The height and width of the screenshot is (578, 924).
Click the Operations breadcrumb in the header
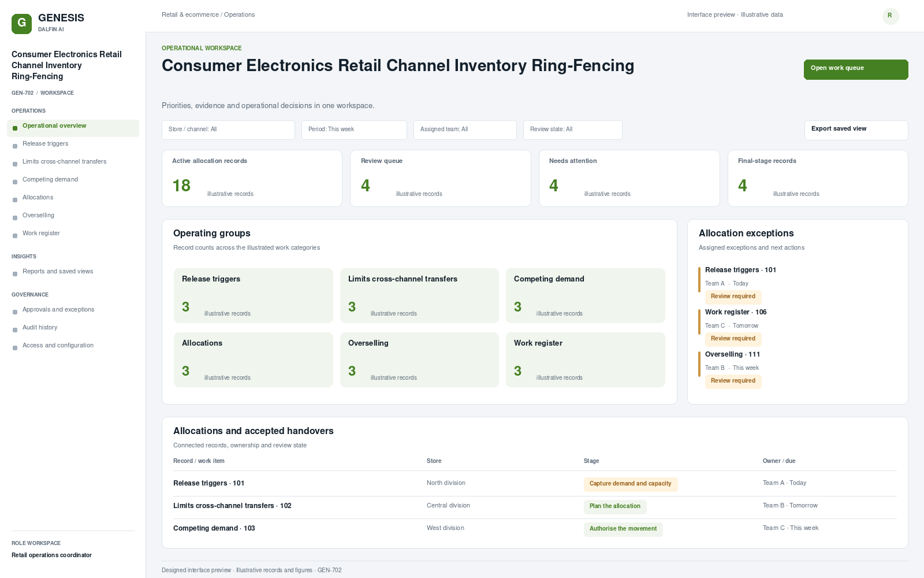(x=239, y=15)
